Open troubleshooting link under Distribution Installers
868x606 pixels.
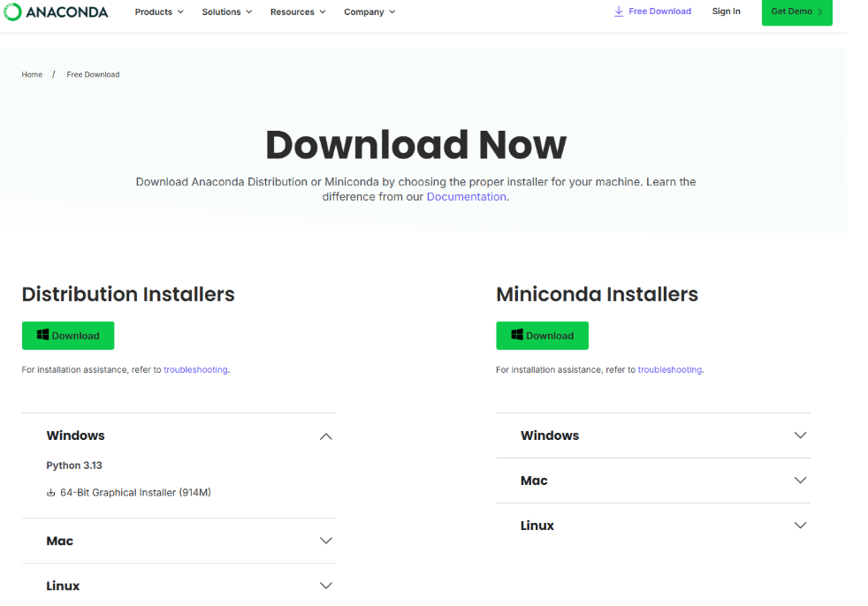[195, 369]
